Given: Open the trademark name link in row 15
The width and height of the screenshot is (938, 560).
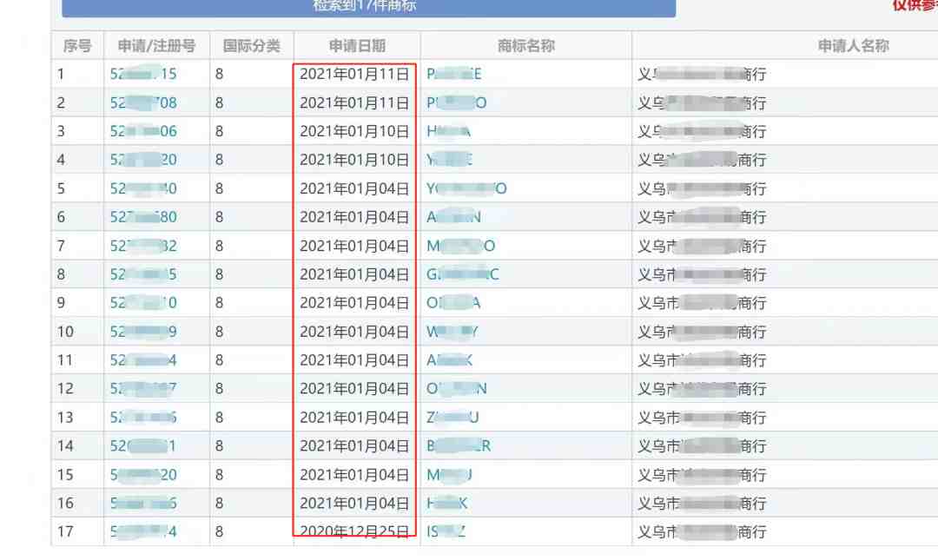Looking at the screenshot, I should [x=449, y=475].
